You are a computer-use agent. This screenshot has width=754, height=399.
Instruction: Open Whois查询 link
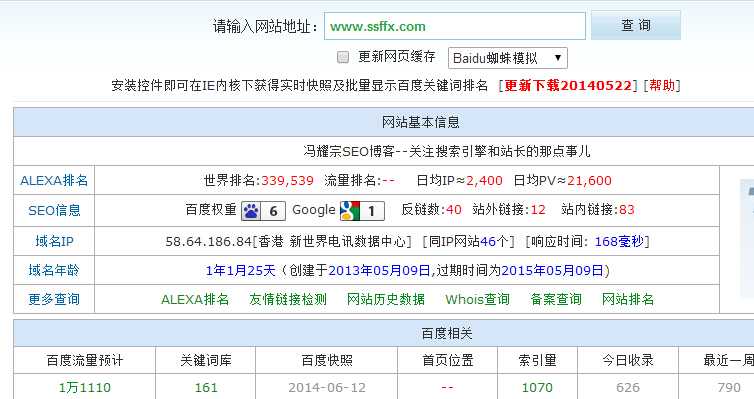pos(477,299)
